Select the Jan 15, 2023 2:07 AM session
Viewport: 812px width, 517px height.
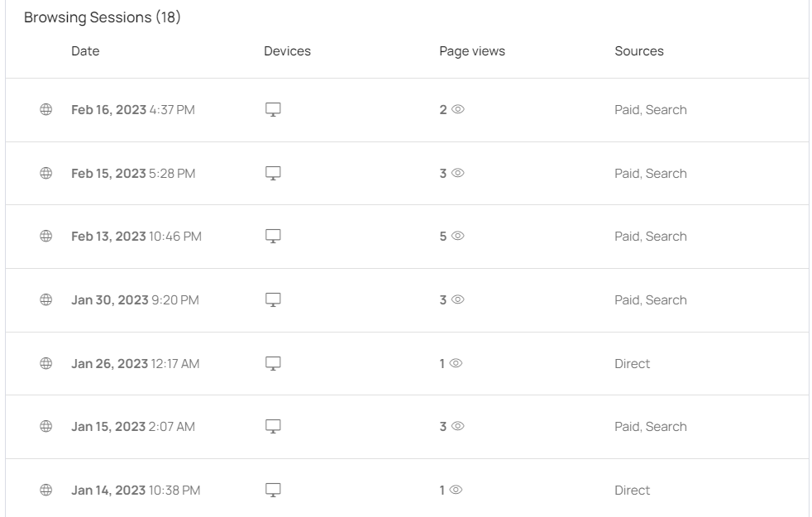point(132,427)
